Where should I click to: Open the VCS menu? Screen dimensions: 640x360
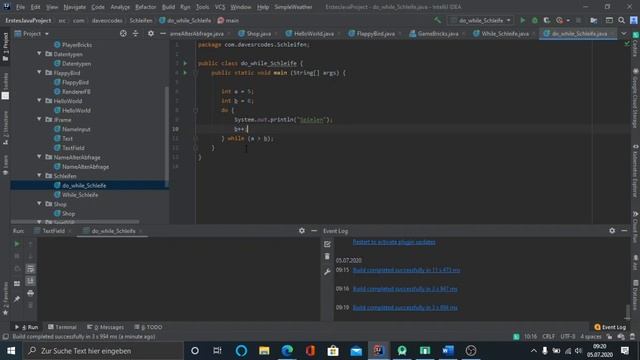point(220,7)
